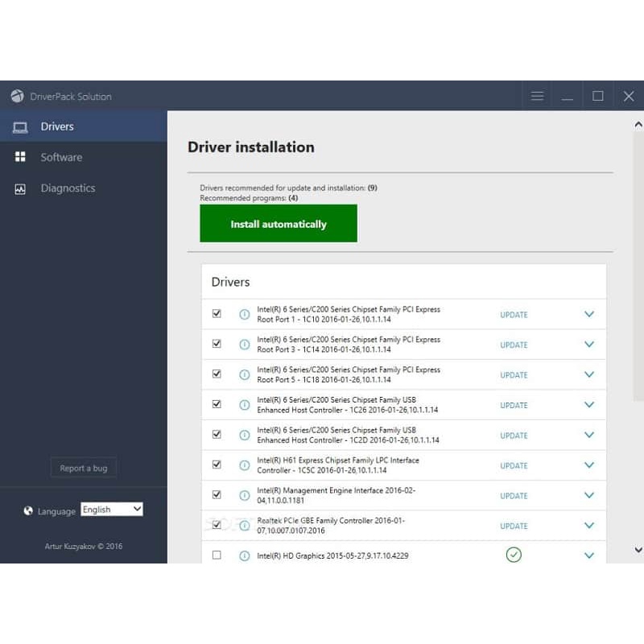
Task: Click the grid icon beside Software
Action: 21,157
